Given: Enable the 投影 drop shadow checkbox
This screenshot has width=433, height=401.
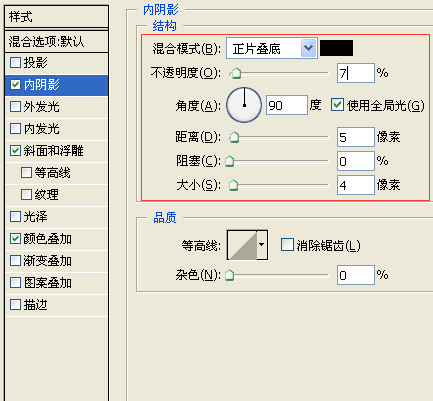Looking at the screenshot, I should 15,63.
